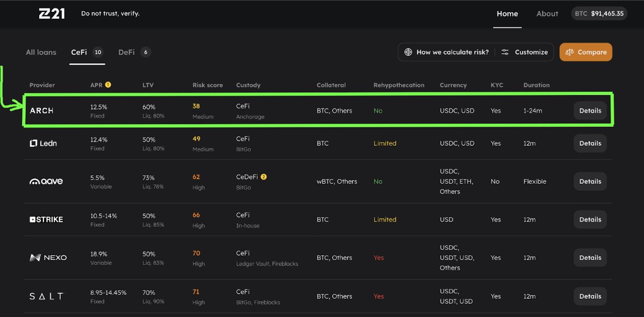Switch to the DeFi tab
The height and width of the screenshot is (317, 644).
(134, 52)
